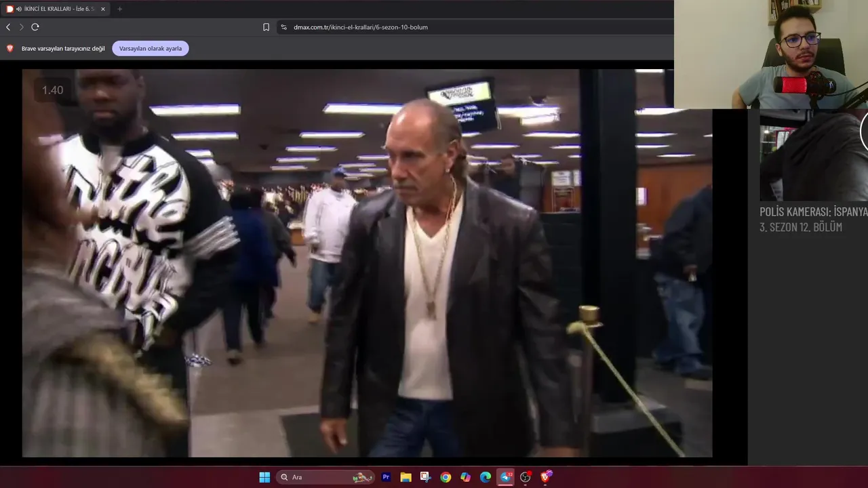Open File Explorer from the taskbar
868x488 pixels.
pyautogui.click(x=406, y=477)
